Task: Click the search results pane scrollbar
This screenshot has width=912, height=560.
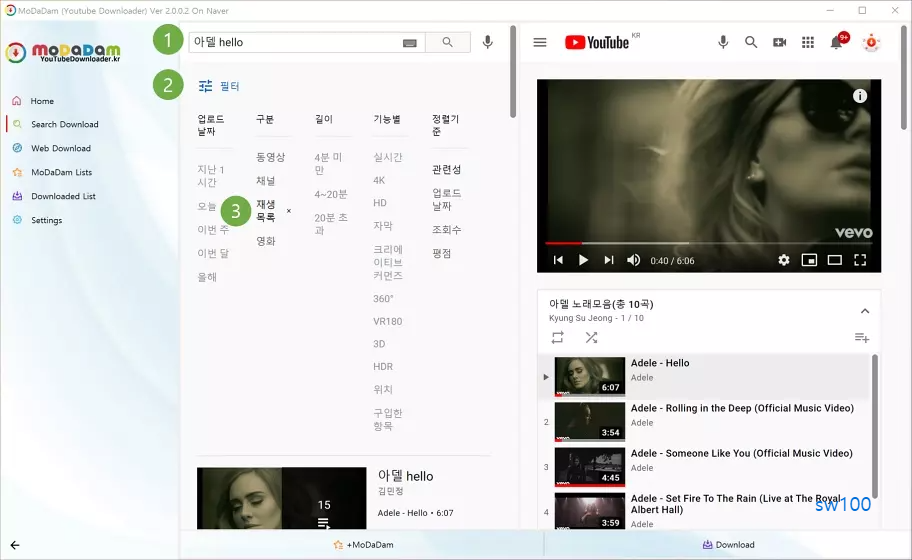Action: pos(512,72)
